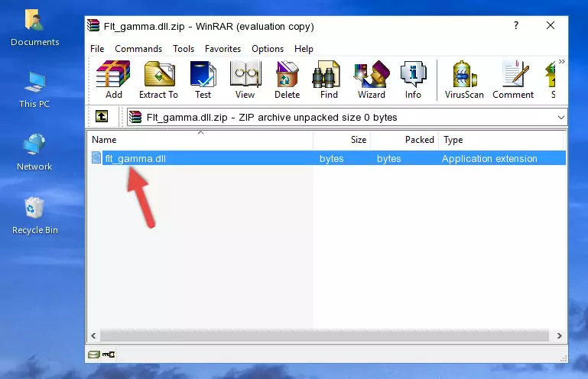Select the flt_gamma.dll file row
This screenshot has width=588, height=379.
(x=327, y=158)
